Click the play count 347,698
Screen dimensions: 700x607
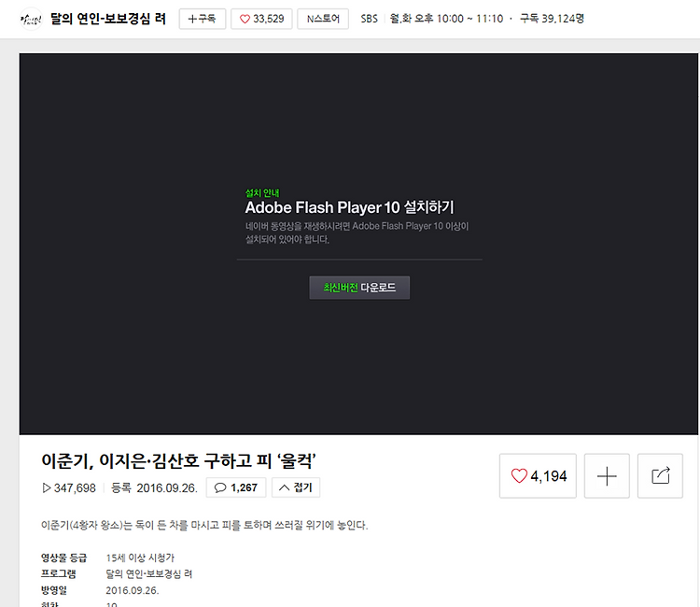tap(69, 487)
